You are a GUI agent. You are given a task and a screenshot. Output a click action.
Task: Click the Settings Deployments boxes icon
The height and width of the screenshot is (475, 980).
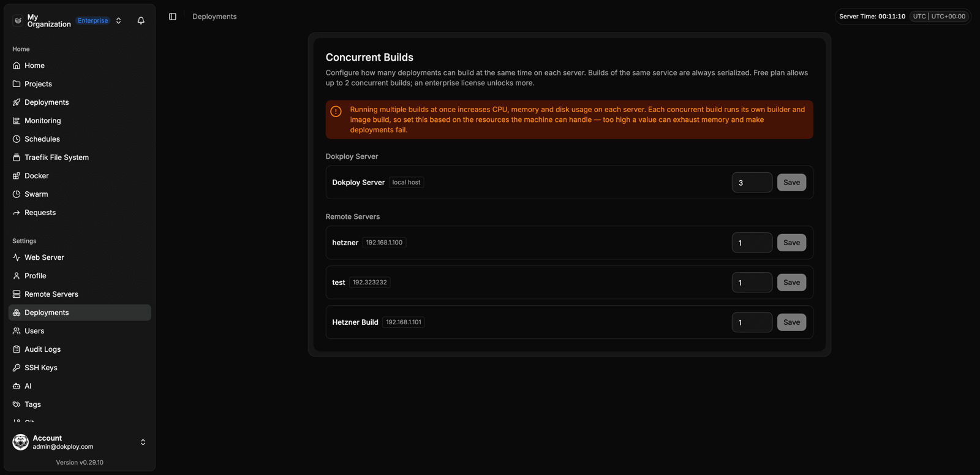click(17, 313)
